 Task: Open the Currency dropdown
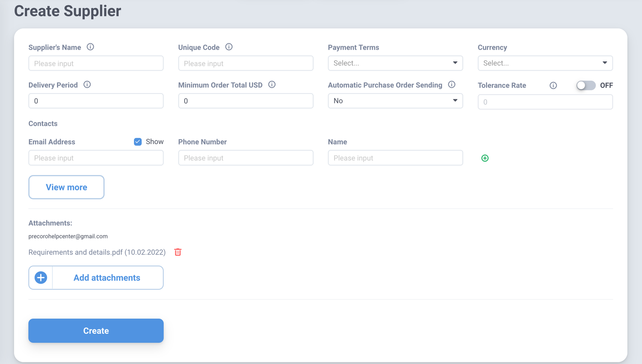(x=545, y=63)
